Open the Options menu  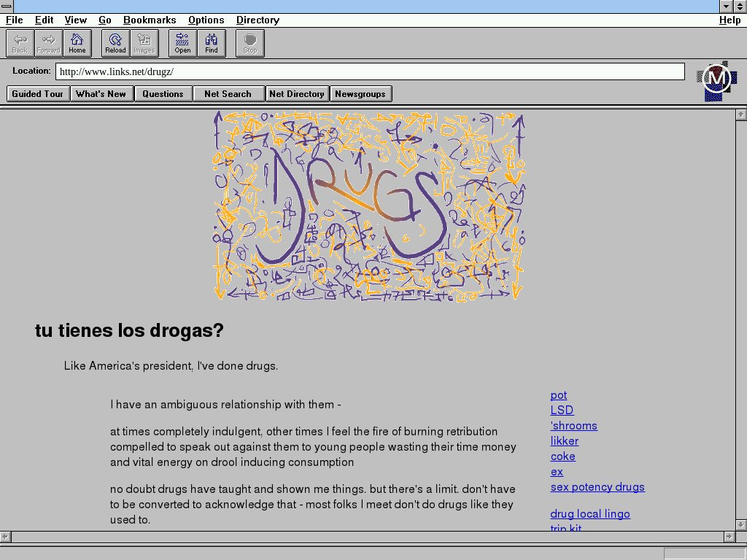coord(206,20)
